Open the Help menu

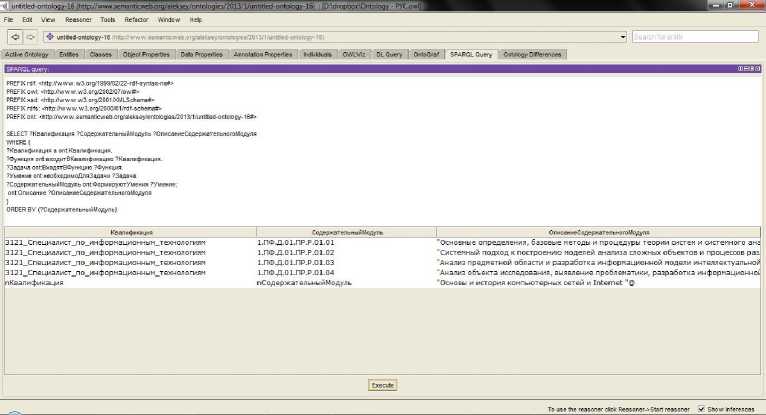(x=196, y=20)
